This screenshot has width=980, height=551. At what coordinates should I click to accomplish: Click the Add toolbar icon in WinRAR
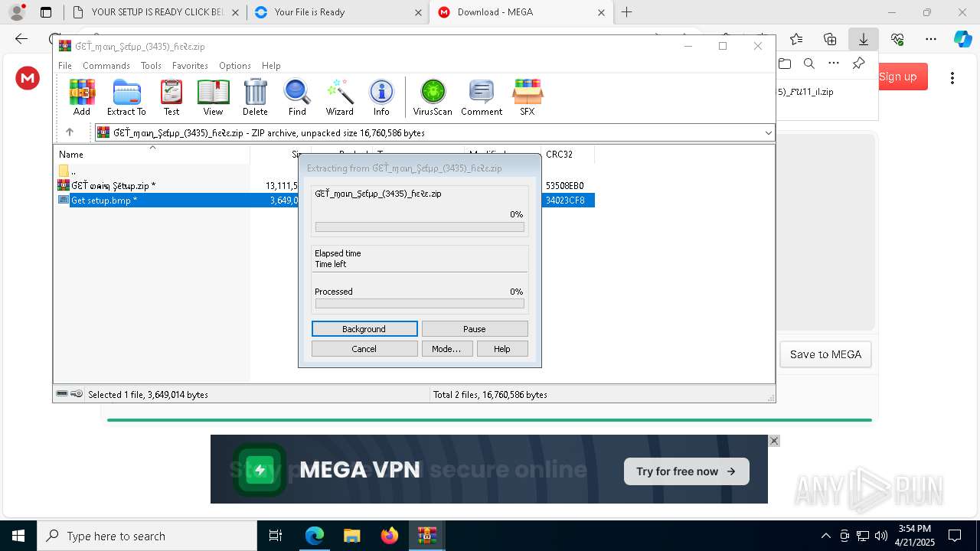[x=82, y=97]
